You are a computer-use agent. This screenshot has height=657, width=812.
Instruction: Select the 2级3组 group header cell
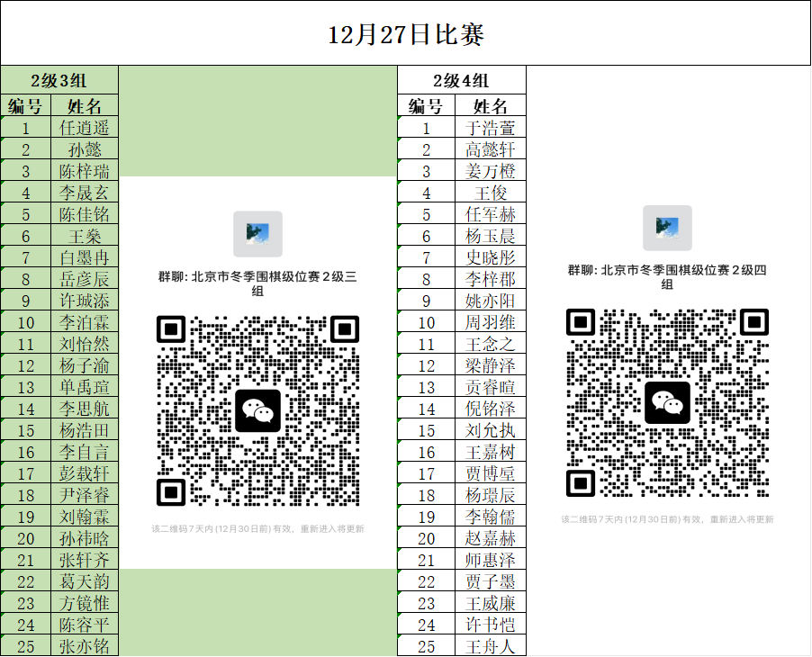point(59,80)
